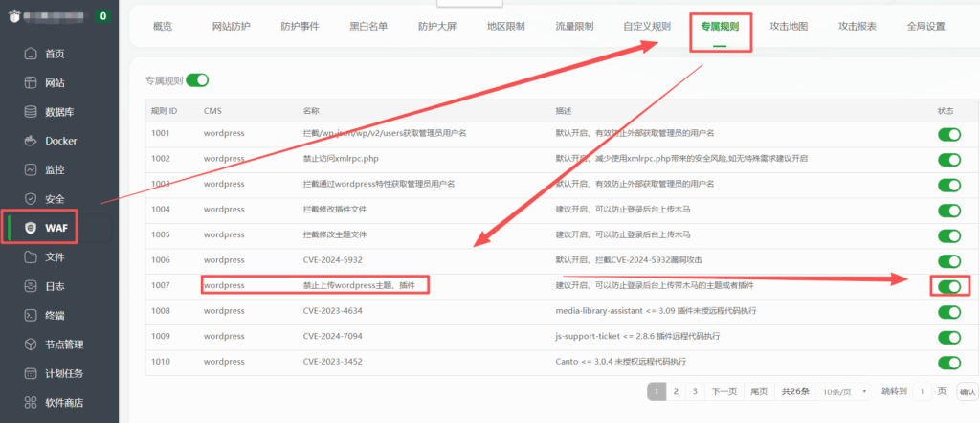Select the 专属规则 tab
This screenshot has height=423, width=980.
720,27
